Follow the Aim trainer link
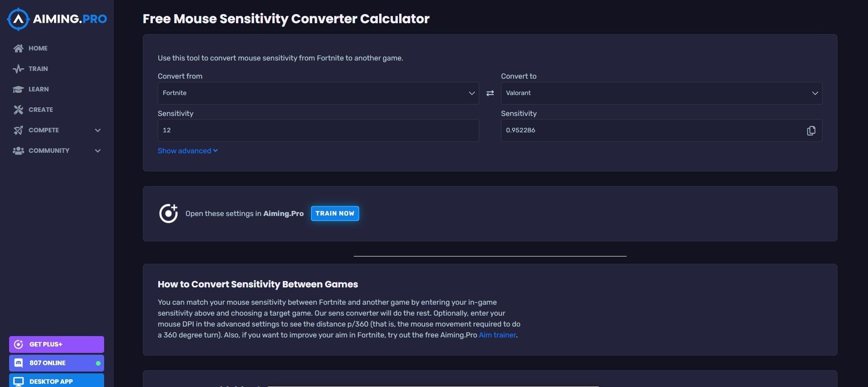The image size is (868, 387). pyautogui.click(x=497, y=335)
